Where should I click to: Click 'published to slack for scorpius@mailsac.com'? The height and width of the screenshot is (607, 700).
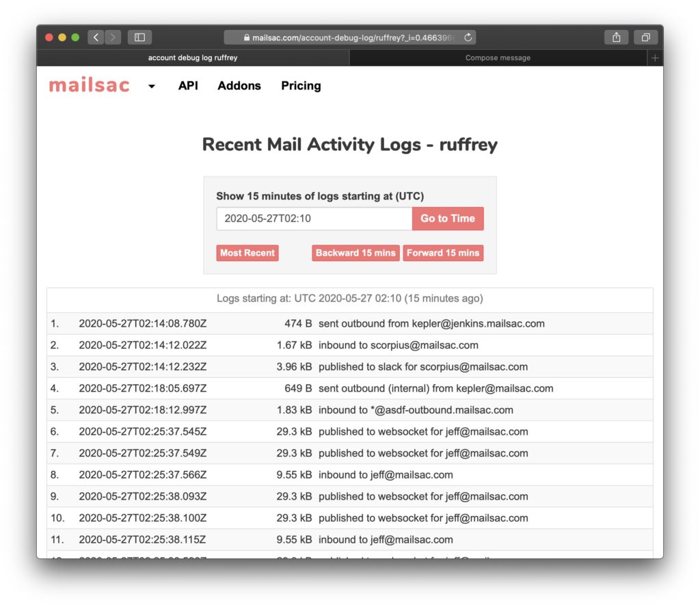422,367
